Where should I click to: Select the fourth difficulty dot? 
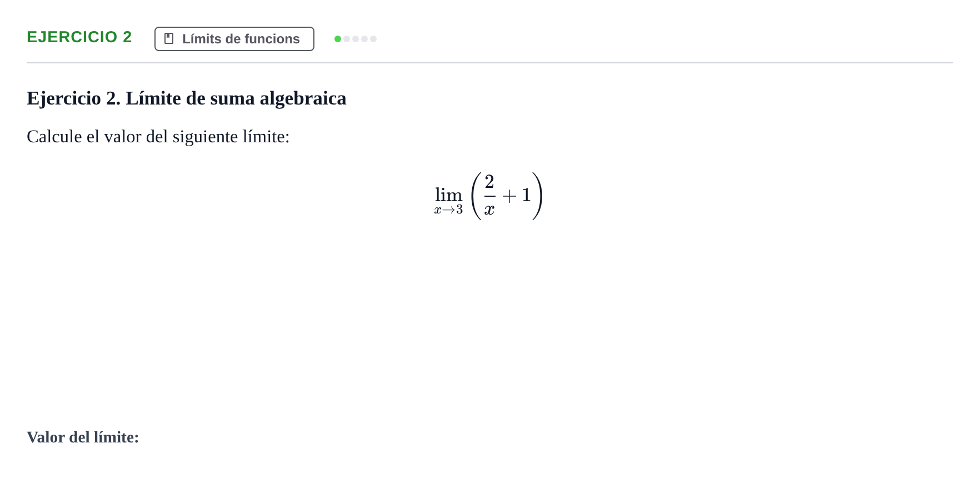tap(364, 39)
